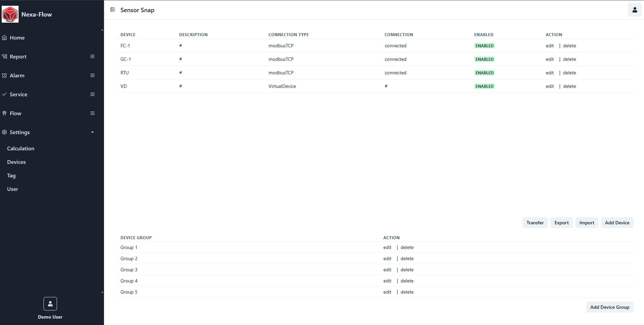Screen dimensions: 644x325
Task: Expand the Settings dropdown chevron
Action: 92,132
